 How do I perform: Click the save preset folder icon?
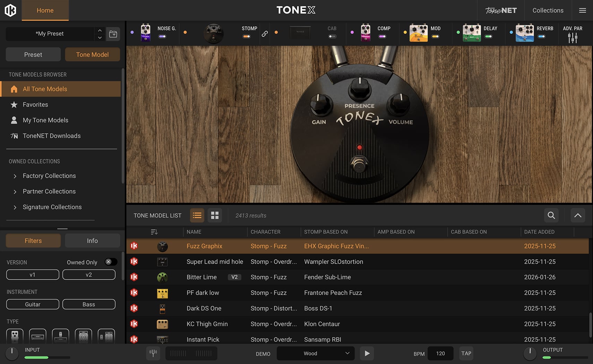point(113,34)
